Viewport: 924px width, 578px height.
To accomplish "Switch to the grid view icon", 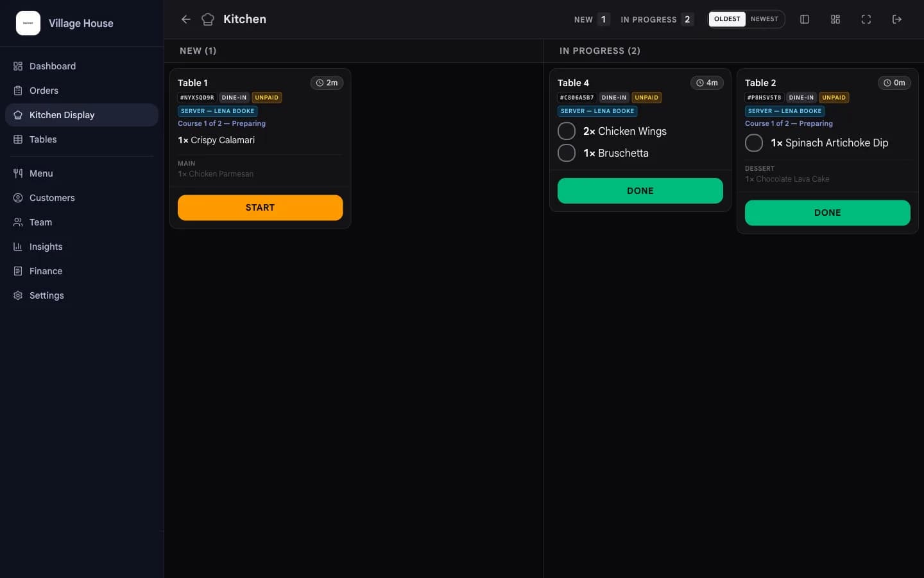I will [835, 19].
